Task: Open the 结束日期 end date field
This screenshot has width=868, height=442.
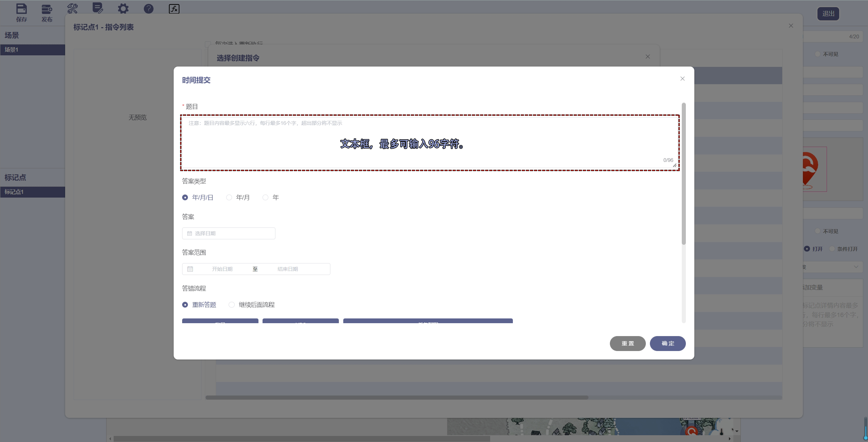Action: click(288, 269)
